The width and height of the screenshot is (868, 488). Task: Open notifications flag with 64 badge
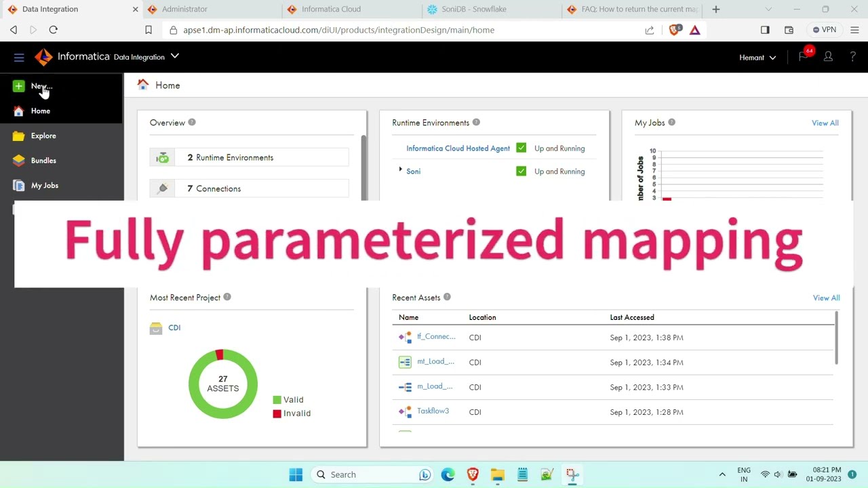pos(804,56)
